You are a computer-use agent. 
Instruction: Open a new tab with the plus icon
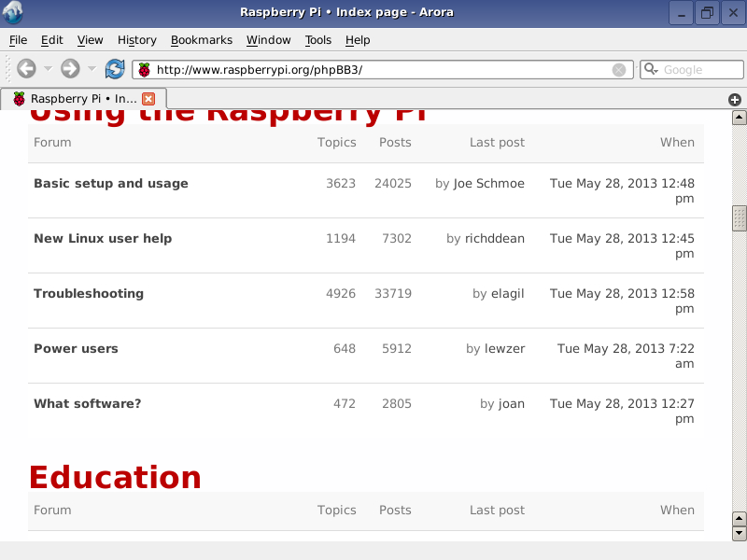734,98
